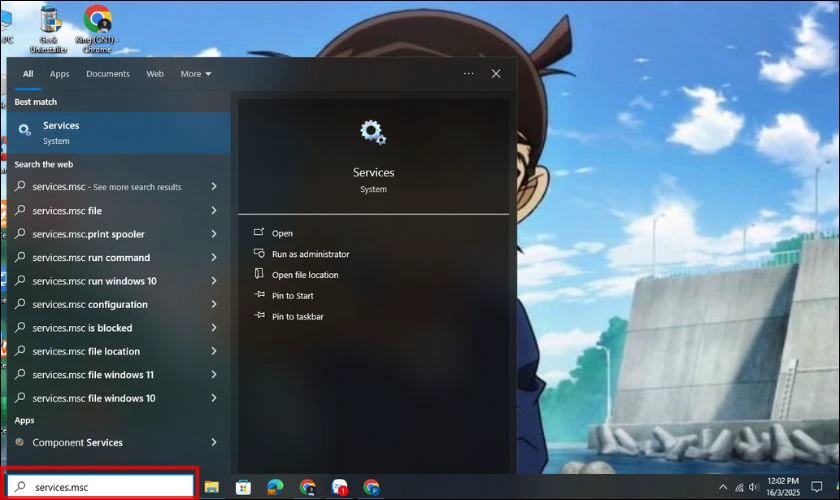Open Microsoft Store from the taskbar
Viewport: 840px width, 500px height.
tap(243, 487)
